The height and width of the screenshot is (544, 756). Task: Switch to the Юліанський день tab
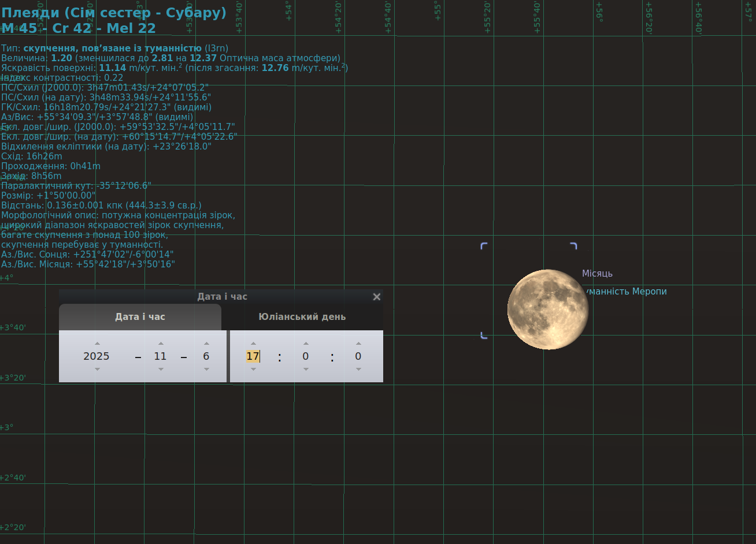(302, 316)
